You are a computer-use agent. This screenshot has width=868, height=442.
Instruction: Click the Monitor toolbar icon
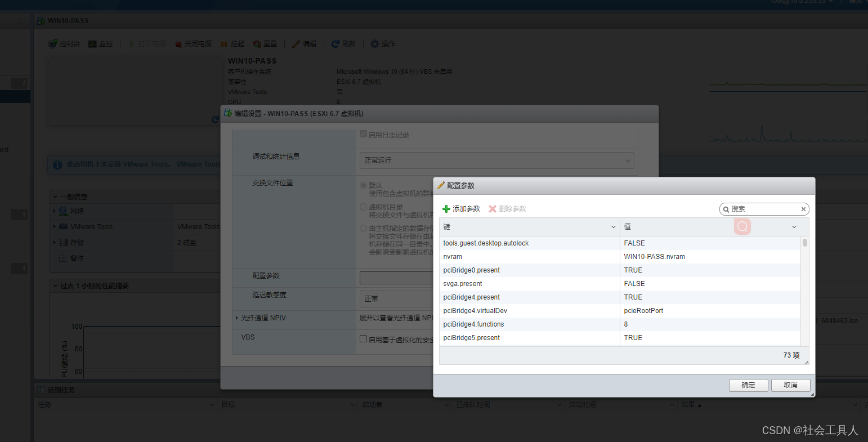coord(92,44)
